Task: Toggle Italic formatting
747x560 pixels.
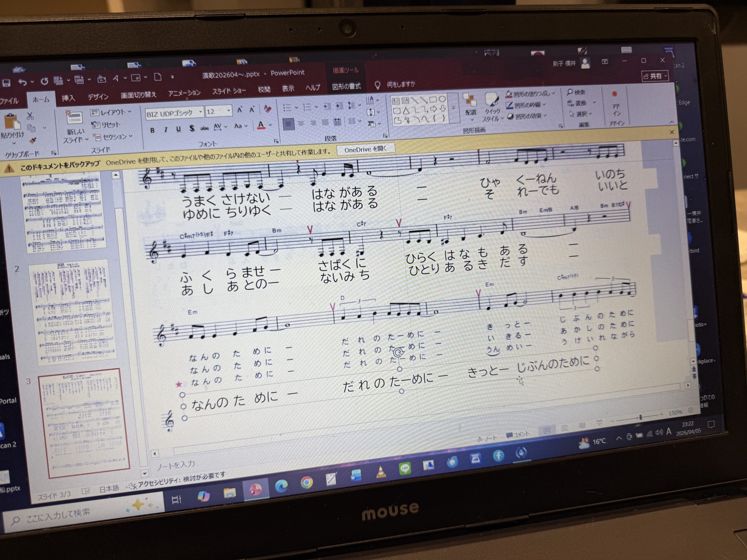Action: pos(165,129)
